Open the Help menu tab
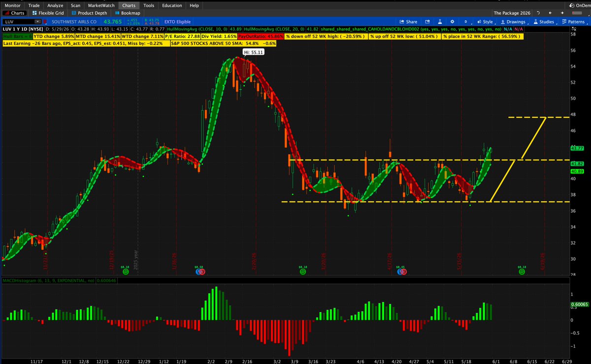The height and width of the screenshot is (364, 591). pos(194,5)
